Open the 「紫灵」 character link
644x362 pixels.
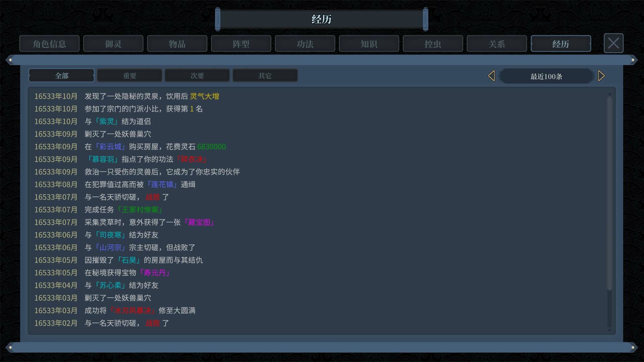[x=106, y=121]
